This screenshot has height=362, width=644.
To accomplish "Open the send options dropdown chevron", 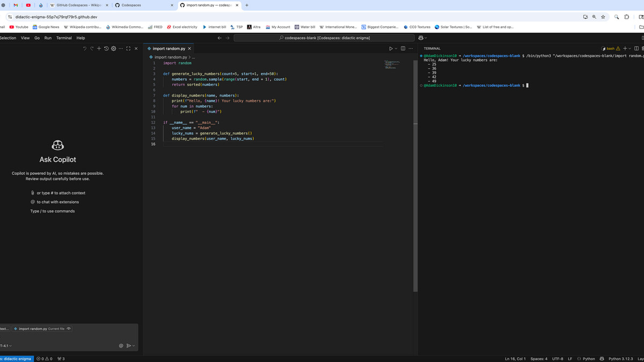I will click(x=133, y=346).
